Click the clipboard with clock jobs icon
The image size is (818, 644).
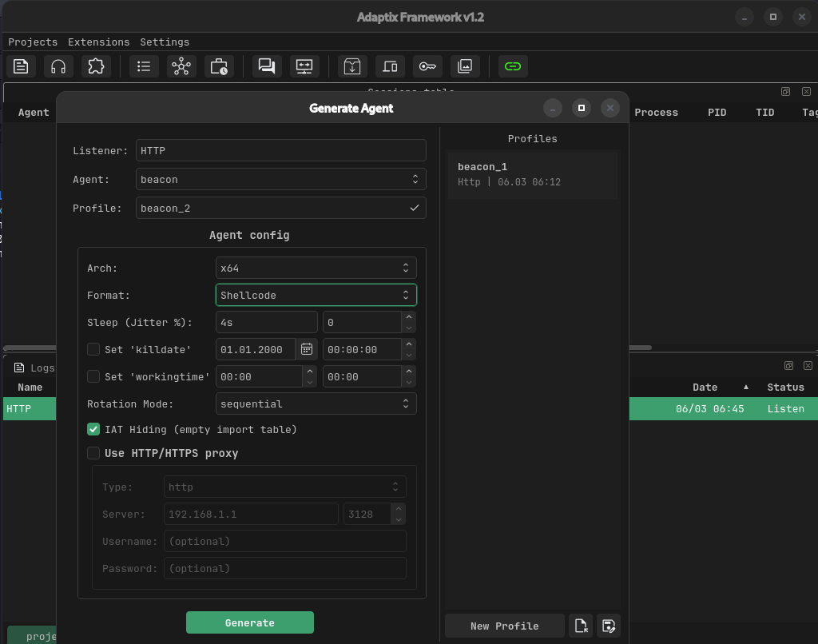pos(220,66)
